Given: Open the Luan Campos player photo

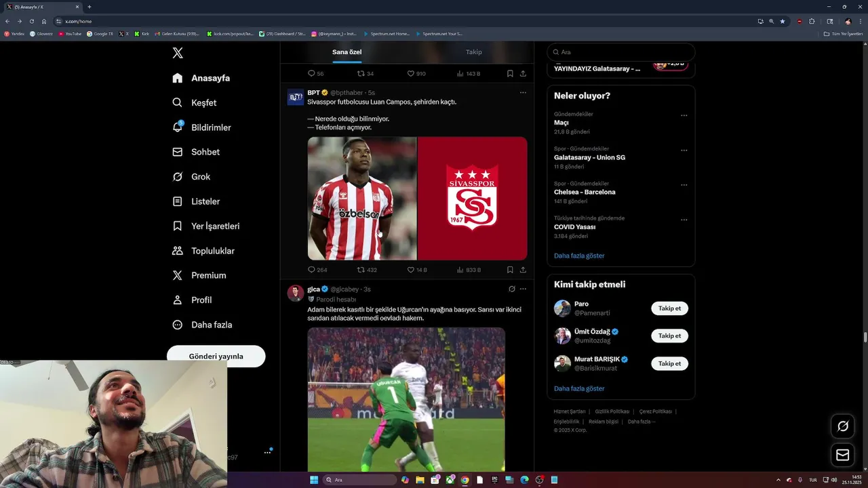Looking at the screenshot, I should pyautogui.click(x=362, y=199).
